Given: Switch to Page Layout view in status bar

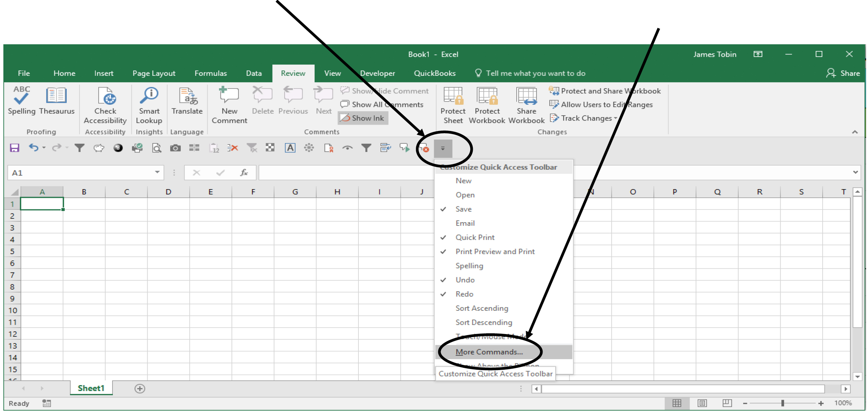Looking at the screenshot, I should (702, 403).
